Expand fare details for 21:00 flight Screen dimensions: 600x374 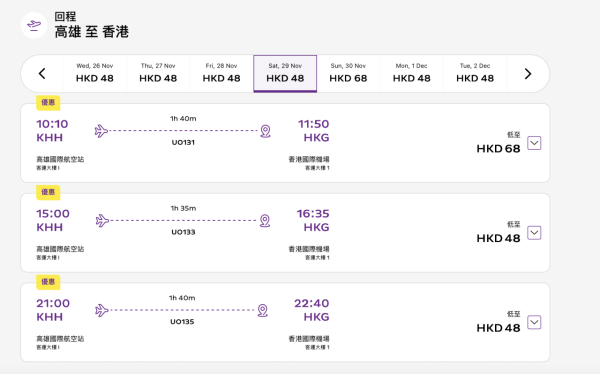pos(534,322)
